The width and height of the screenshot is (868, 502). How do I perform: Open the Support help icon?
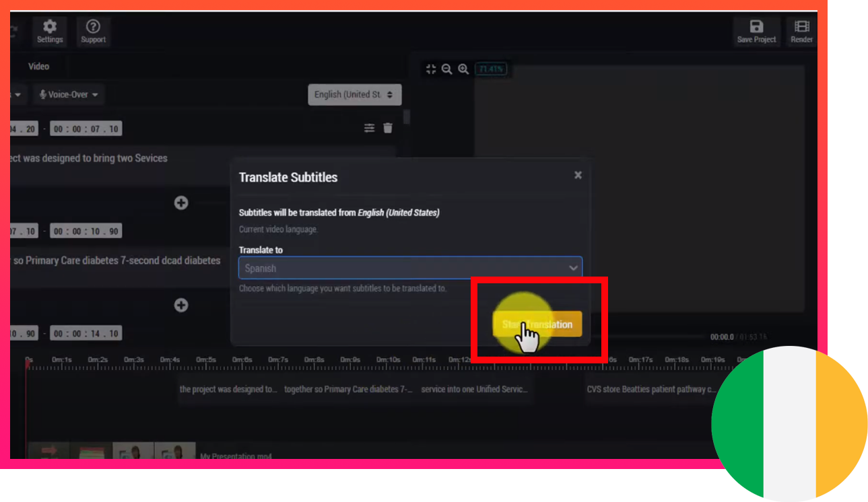coord(93,31)
